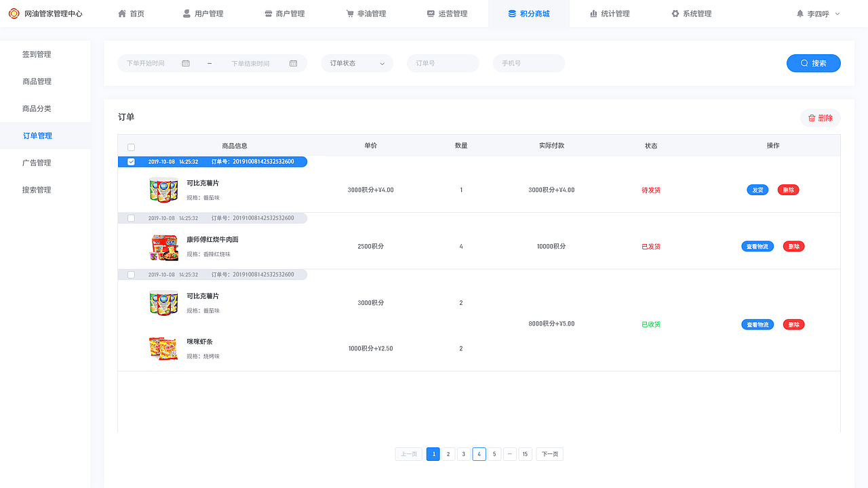
Task: Click 查看物流 for the 已收货 order
Action: pyautogui.click(x=757, y=325)
